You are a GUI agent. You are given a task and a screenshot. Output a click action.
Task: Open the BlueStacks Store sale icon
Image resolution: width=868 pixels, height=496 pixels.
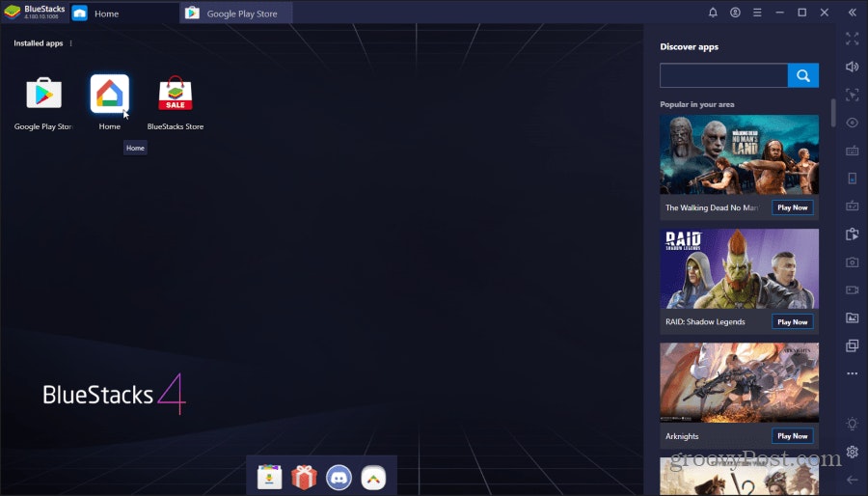pos(176,93)
